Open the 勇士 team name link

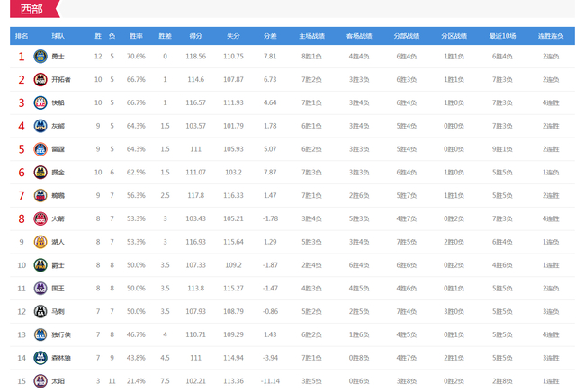[x=58, y=57]
